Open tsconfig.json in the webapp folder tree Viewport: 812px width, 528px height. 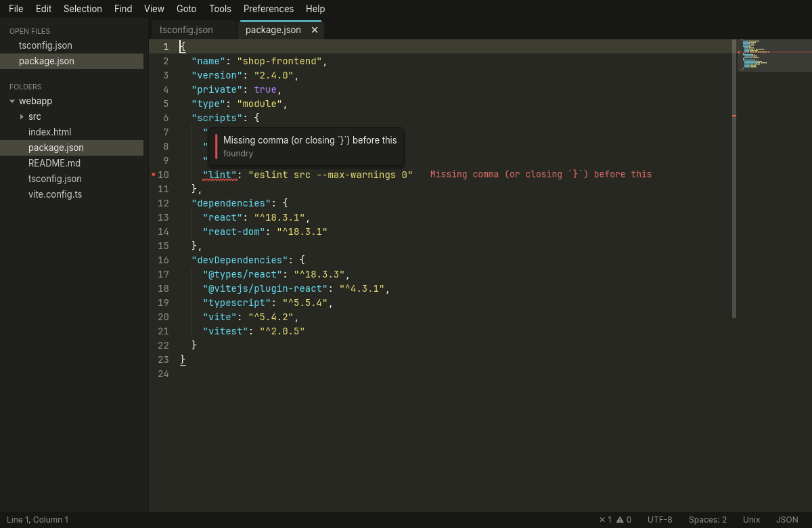tap(72, 179)
